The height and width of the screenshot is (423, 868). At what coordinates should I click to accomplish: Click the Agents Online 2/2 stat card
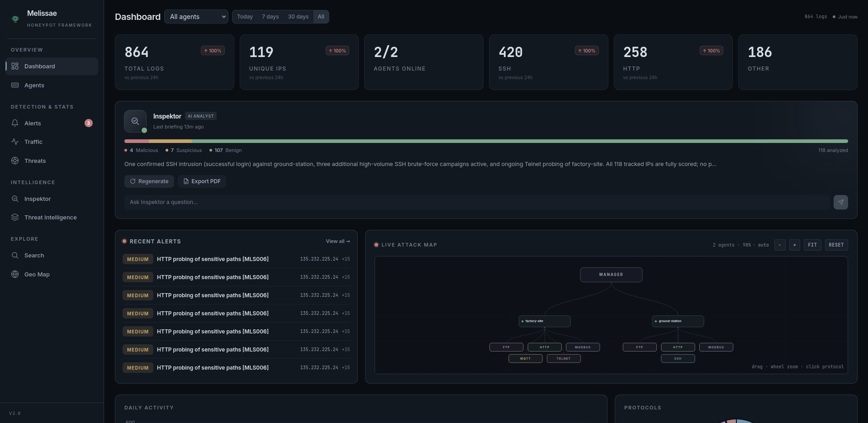[424, 62]
